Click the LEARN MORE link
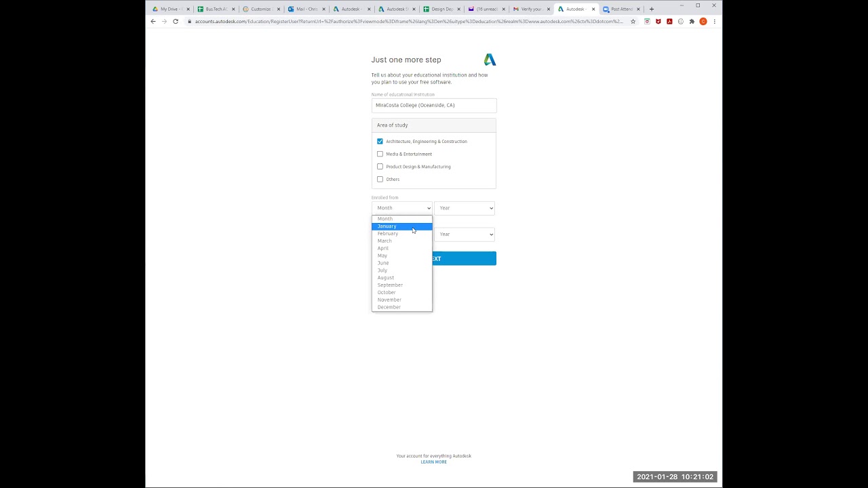The image size is (868, 488). pos(434,462)
